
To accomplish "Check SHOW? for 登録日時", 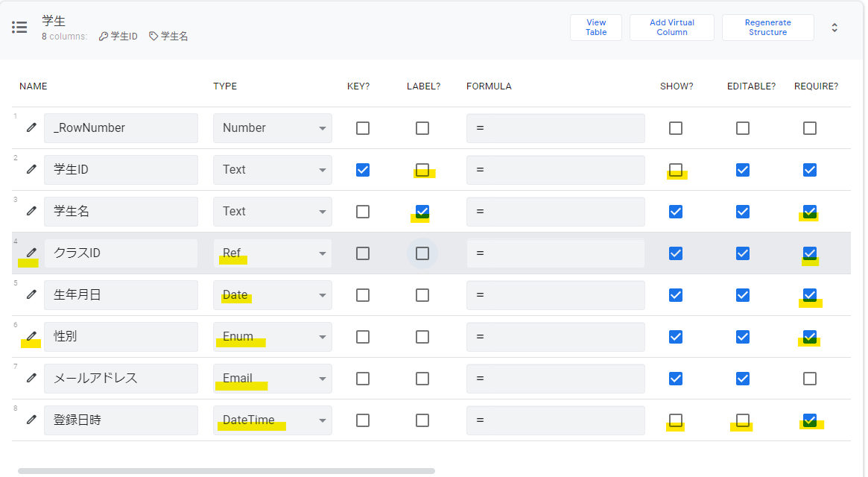I will click(675, 420).
